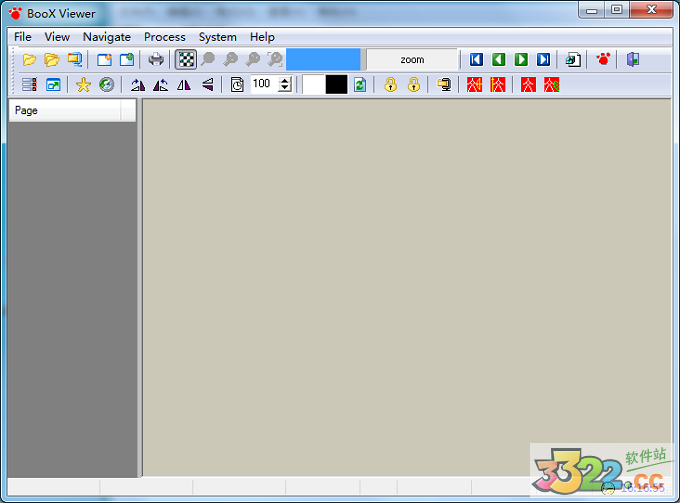Click the stacked mirrored triangles icon
The width and height of the screenshot is (680, 503).
pyautogui.click(x=208, y=85)
